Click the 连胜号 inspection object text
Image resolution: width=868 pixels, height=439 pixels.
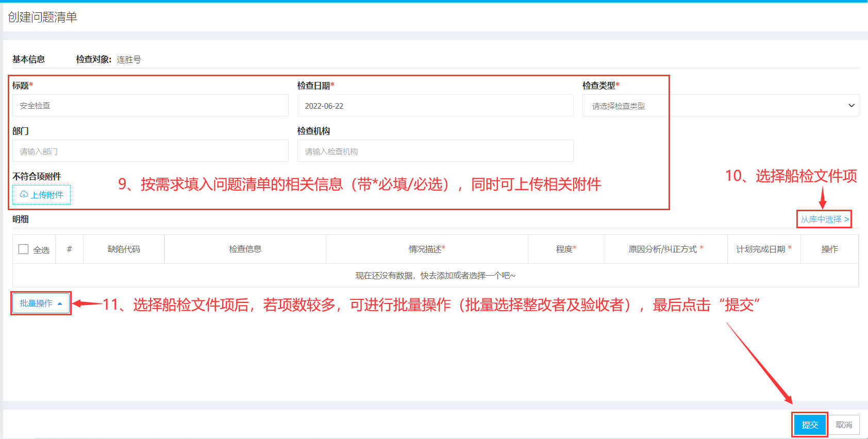click(129, 60)
